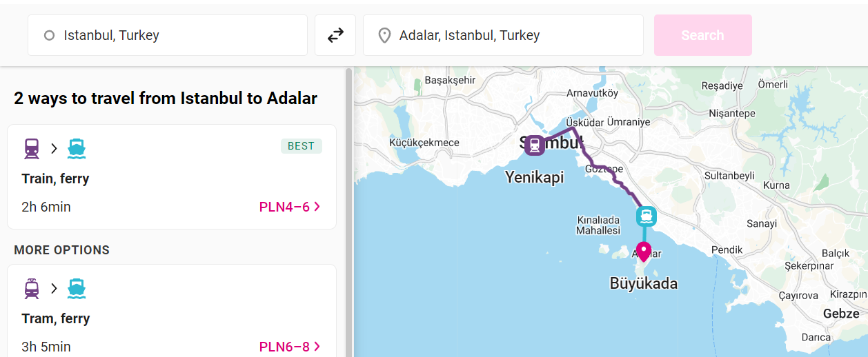Image resolution: width=868 pixels, height=357 pixels.
Task: Click the arrow between the train and ferry icons
Action: pyautogui.click(x=54, y=148)
